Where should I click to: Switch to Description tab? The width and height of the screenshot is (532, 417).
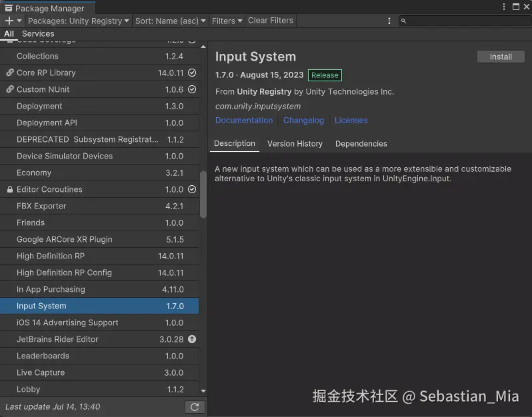tap(235, 144)
